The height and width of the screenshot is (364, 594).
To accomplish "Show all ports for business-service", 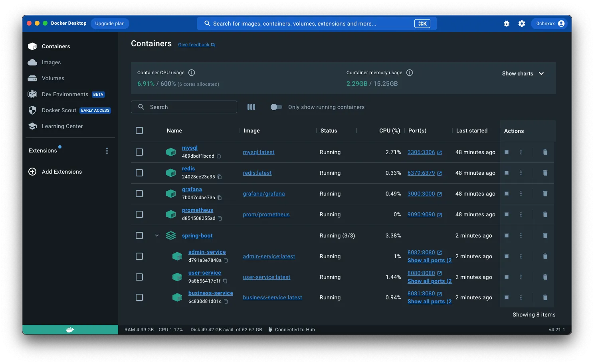I will 430,302.
